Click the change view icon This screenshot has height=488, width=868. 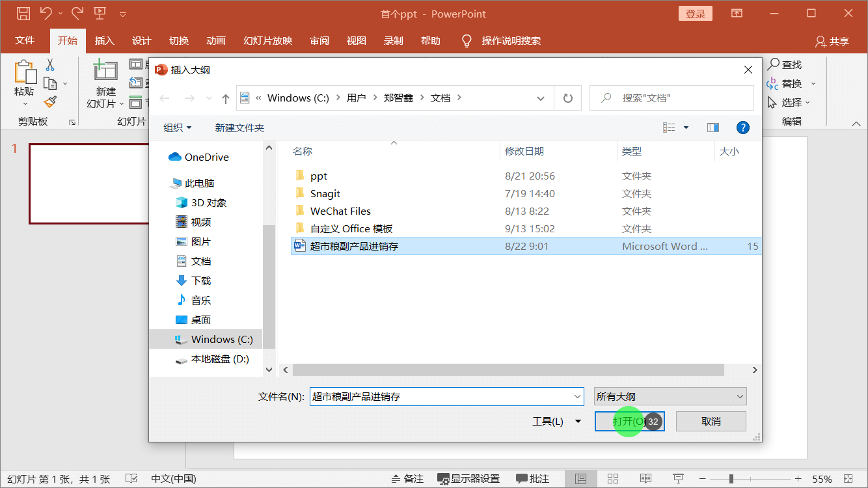669,128
